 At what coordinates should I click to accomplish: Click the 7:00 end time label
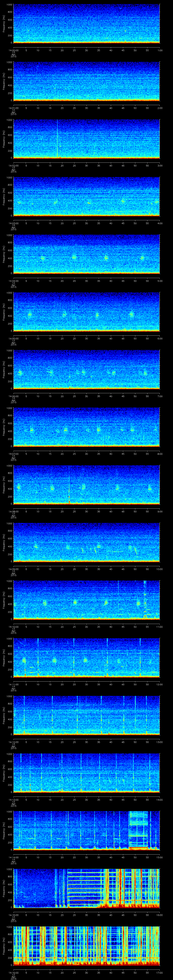coord(160,396)
